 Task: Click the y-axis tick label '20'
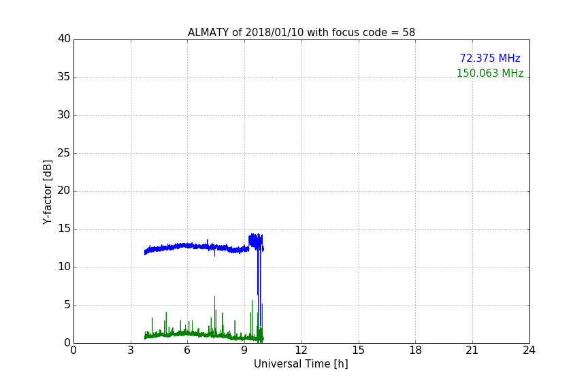click(64, 191)
